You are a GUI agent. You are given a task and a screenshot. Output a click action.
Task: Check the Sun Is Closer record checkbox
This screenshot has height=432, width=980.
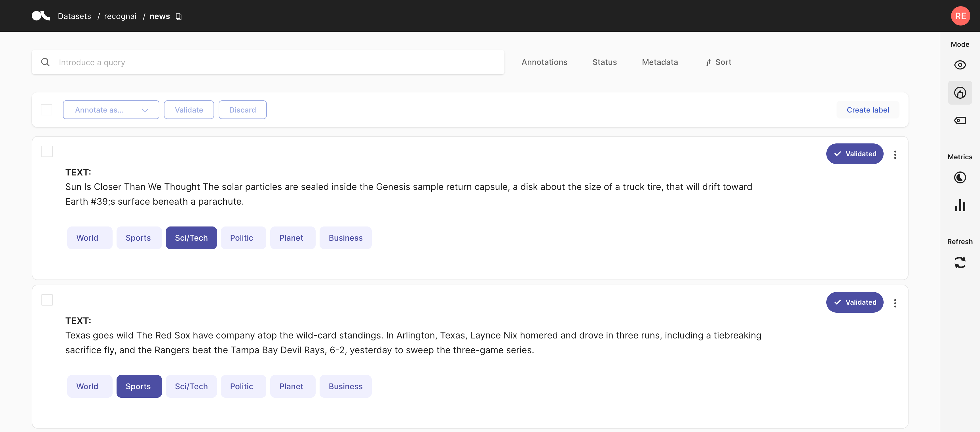[x=47, y=151]
